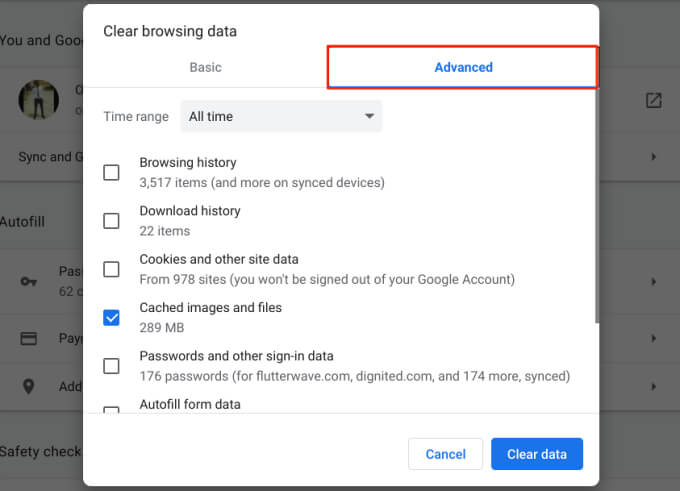Select Passwords and other sign-in data checkbox
The height and width of the screenshot is (491, 680).
click(111, 366)
